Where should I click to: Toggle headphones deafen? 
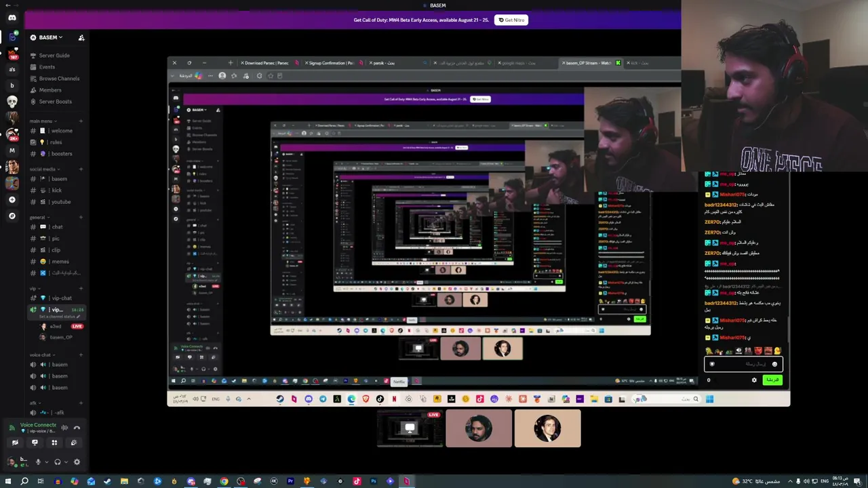(58, 462)
